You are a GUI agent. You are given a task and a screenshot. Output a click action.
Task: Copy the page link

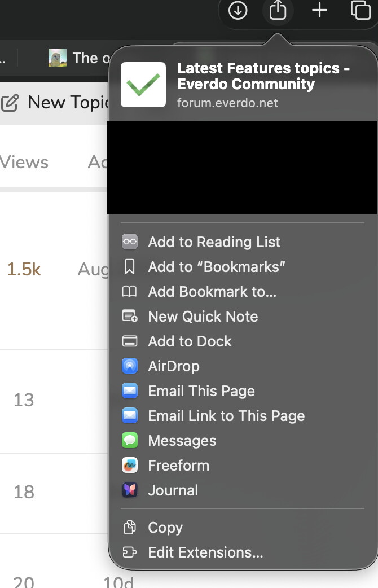pos(165,528)
